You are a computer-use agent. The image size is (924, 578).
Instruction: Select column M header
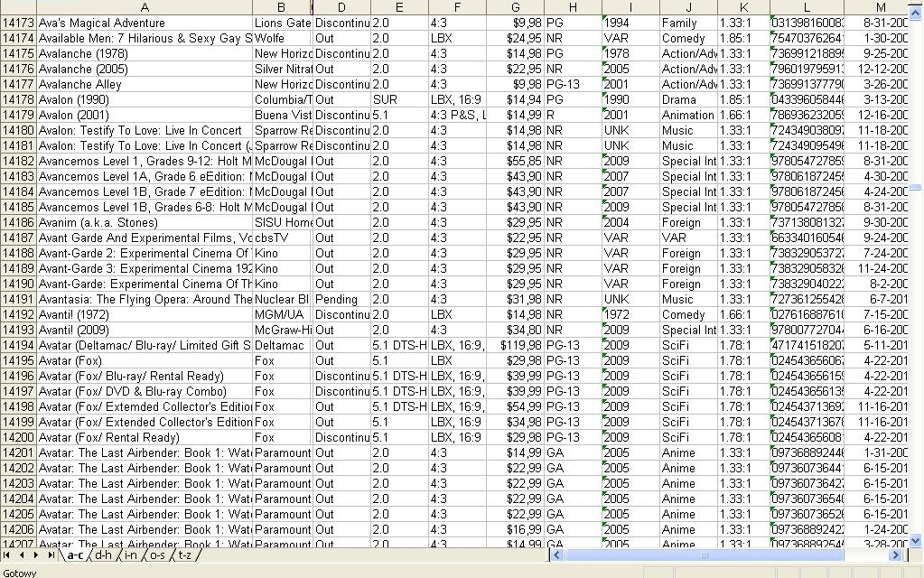[x=876, y=7]
